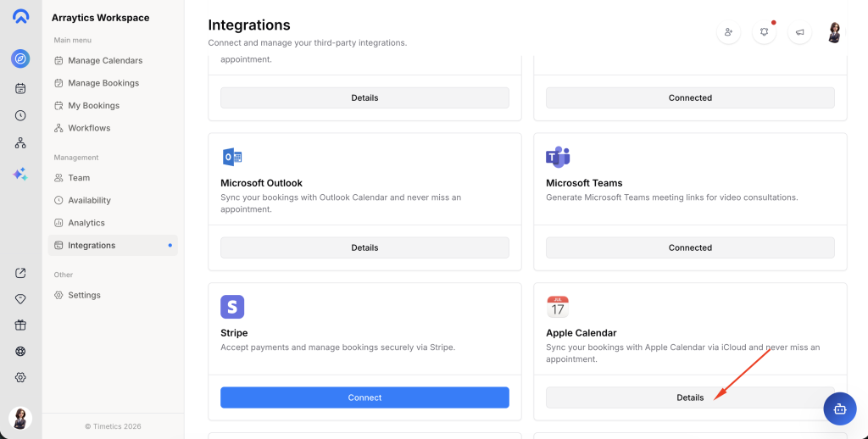
Task: Go to Workflows in the sidebar
Action: [89, 128]
